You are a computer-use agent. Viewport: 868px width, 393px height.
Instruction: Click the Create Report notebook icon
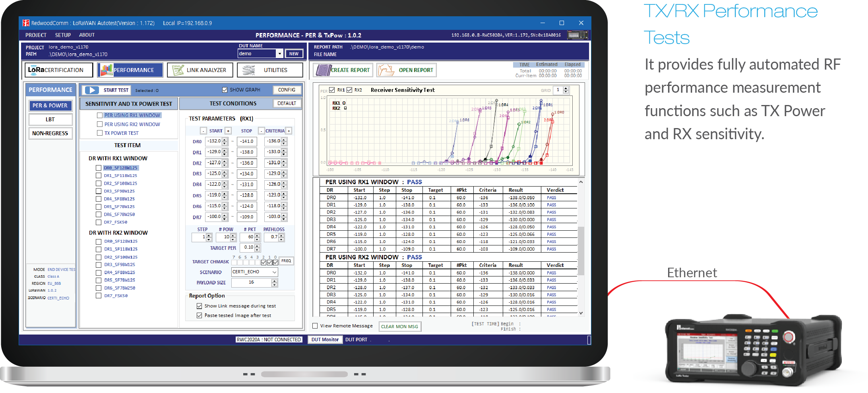[323, 70]
